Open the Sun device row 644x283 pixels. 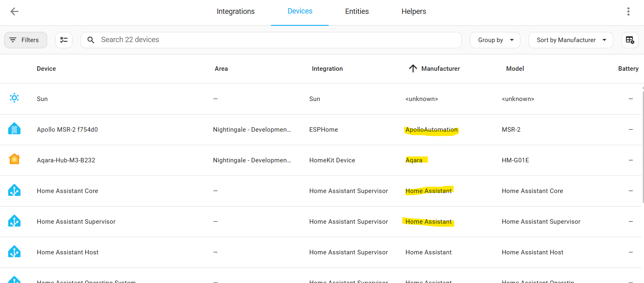(321, 99)
